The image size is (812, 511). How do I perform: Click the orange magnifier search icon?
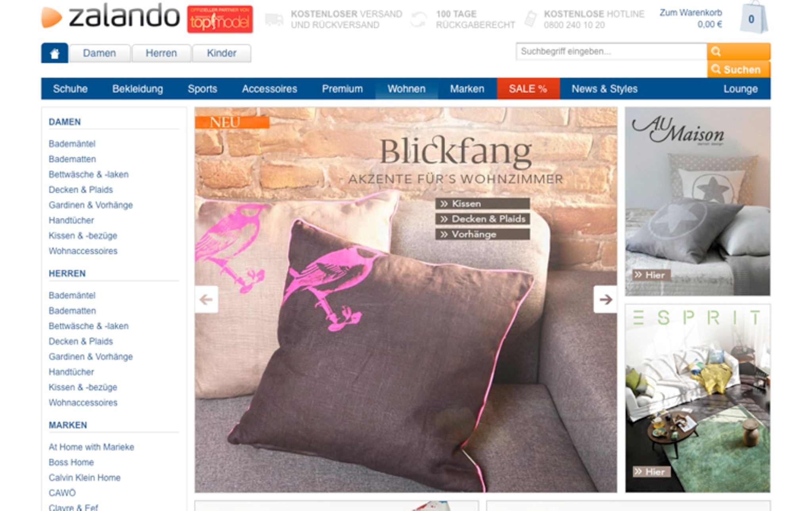738,51
